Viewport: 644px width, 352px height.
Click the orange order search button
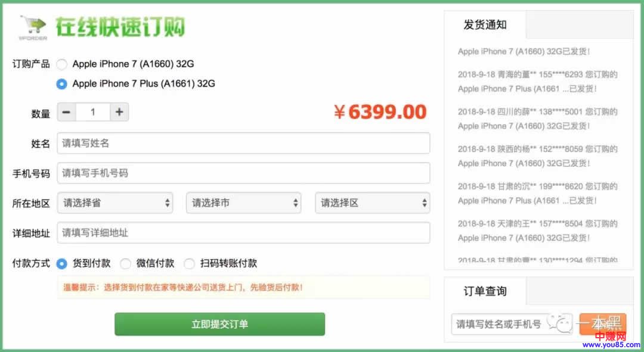pyautogui.click(x=602, y=324)
